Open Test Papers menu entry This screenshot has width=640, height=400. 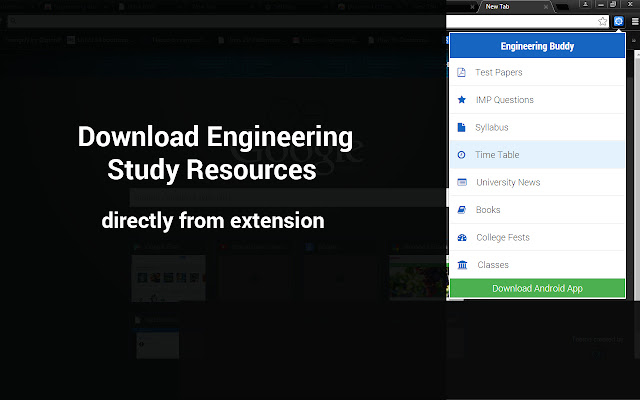537,72
